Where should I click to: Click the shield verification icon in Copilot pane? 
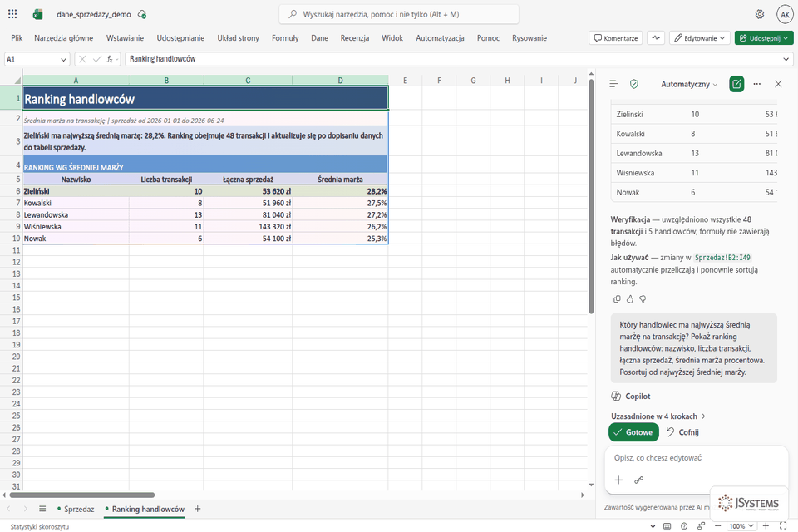pos(634,84)
